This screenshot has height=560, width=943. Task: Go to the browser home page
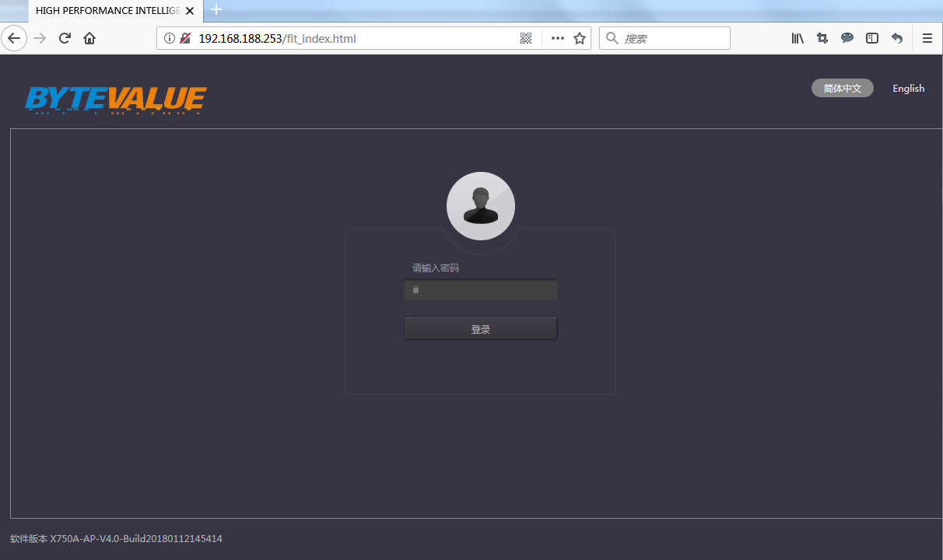click(89, 38)
